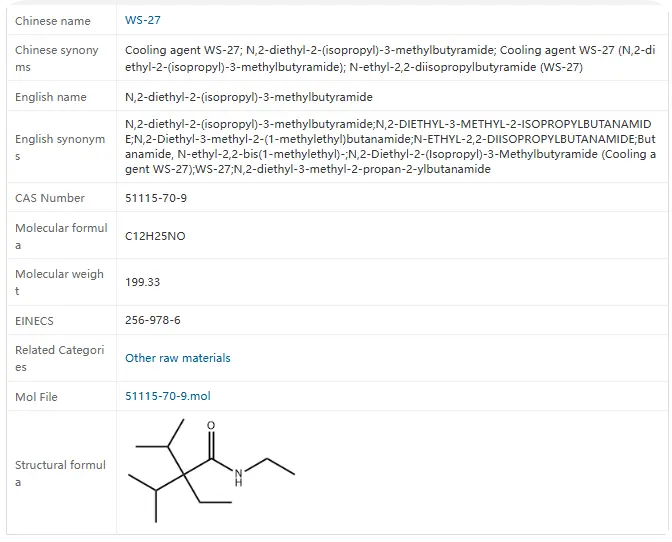Open the WS-27 Chinese name link
This screenshot has width=672, height=542.
(142, 20)
